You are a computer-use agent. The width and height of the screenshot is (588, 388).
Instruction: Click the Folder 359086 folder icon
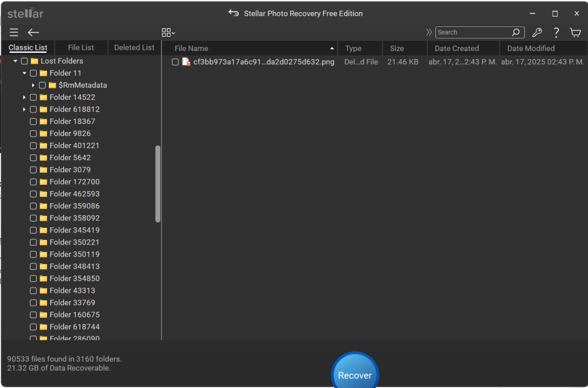[44, 206]
